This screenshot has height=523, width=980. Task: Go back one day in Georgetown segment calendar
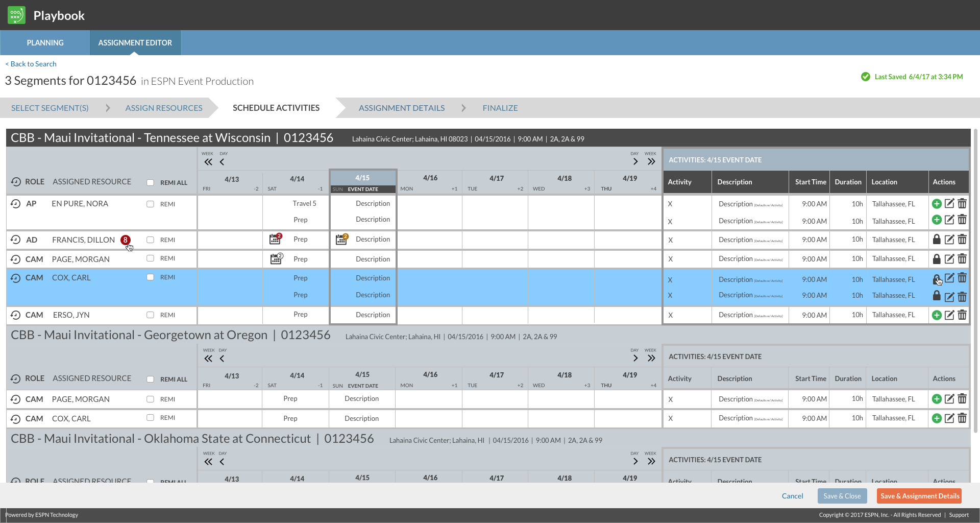(x=222, y=359)
